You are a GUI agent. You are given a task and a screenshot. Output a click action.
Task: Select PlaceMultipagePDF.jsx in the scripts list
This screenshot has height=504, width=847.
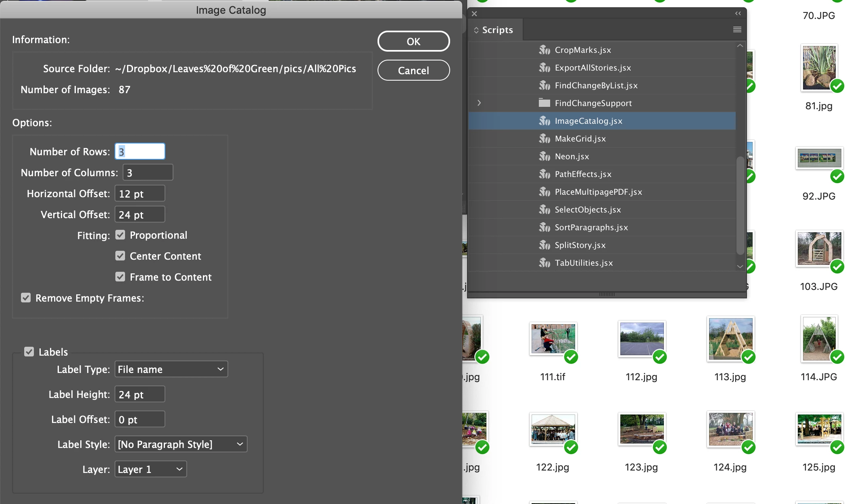point(598,192)
